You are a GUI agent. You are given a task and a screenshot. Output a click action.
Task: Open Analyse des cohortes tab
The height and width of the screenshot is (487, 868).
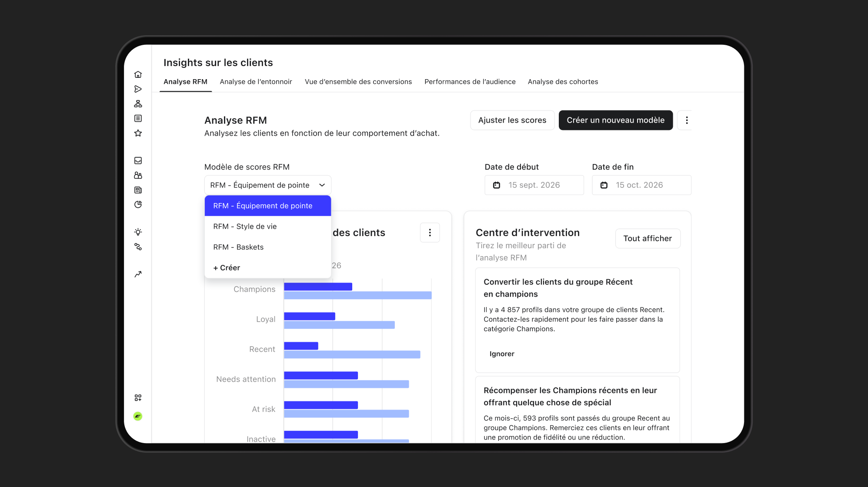coord(563,82)
